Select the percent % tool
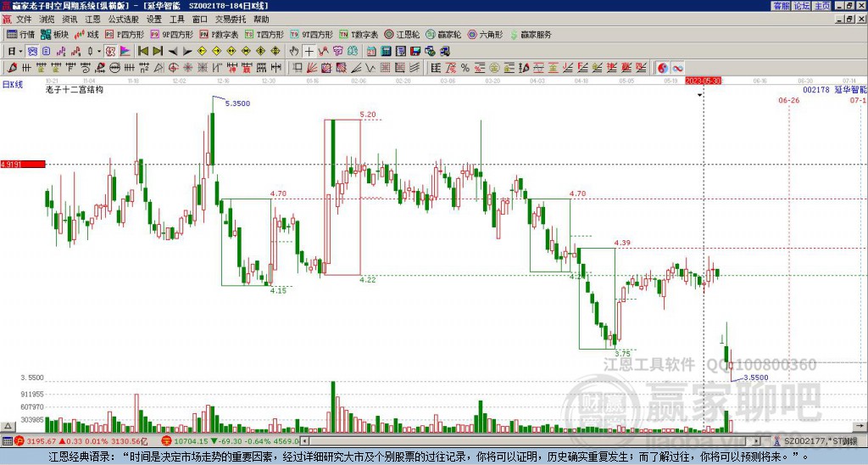The height and width of the screenshot is (465, 868). click(465, 68)
